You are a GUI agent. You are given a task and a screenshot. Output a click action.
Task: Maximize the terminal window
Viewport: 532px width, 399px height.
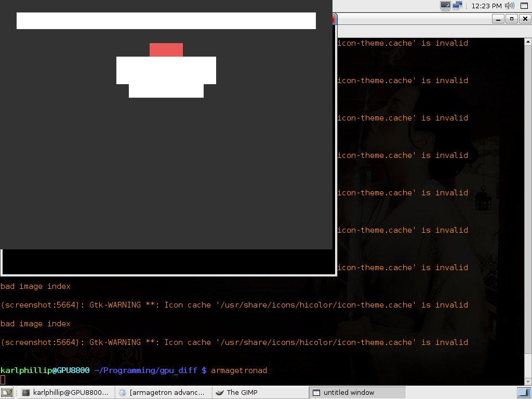pyautogui.click(x=511, y=19)
